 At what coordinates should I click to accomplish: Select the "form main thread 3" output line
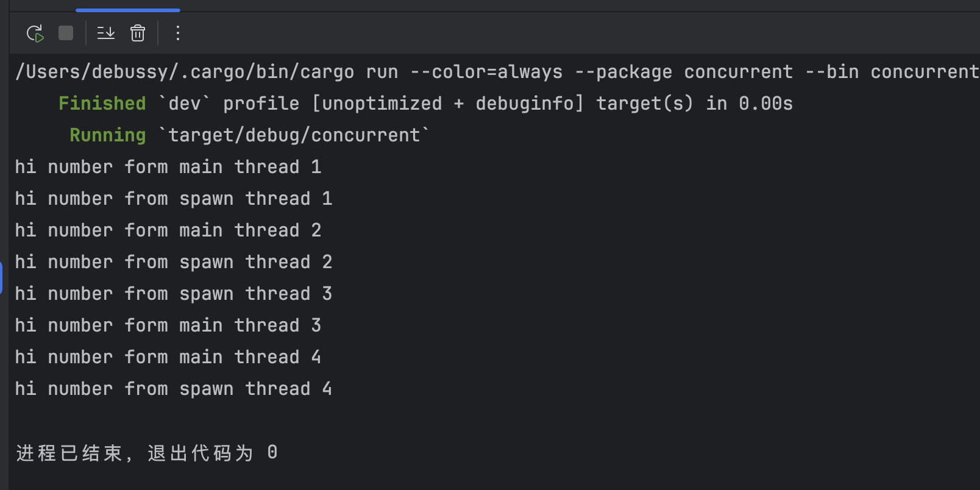click(168, 325)
